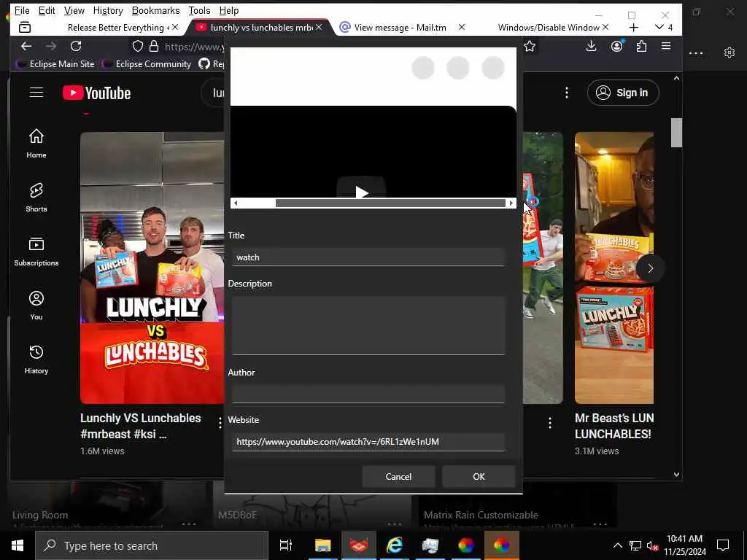The width and height of the screenshot is (747, 560).
Task: Open You section in YouTube sidebar
Action: (x=36, y=306)
